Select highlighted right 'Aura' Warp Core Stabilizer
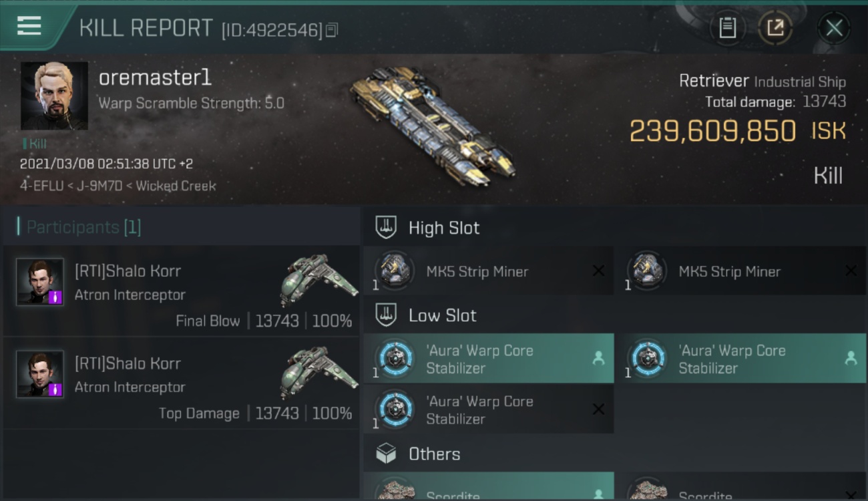The image size is (868, 501). point(740,359)
